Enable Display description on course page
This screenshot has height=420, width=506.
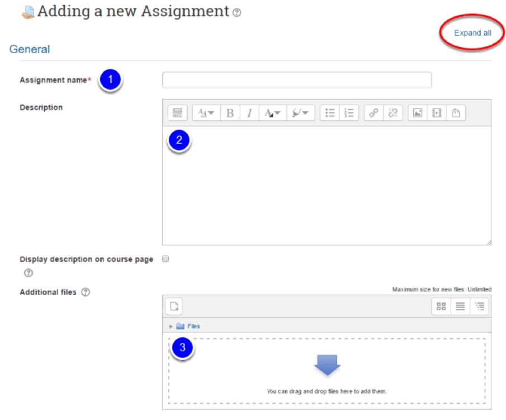pyautogui.click(x=165, y=259)
